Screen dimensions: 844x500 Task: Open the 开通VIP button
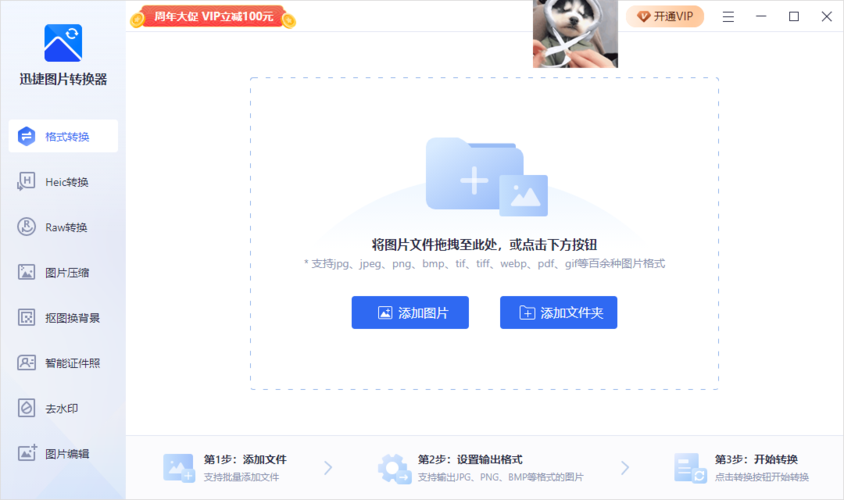point(665,17)
